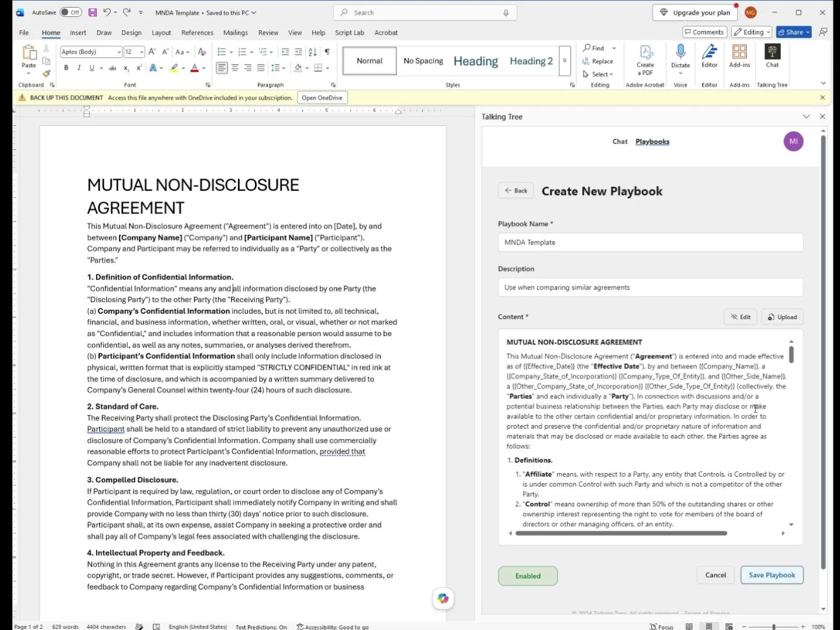
Task: Click Open OneDrive button
Action: pyautogui.click(x=322, y=97)
